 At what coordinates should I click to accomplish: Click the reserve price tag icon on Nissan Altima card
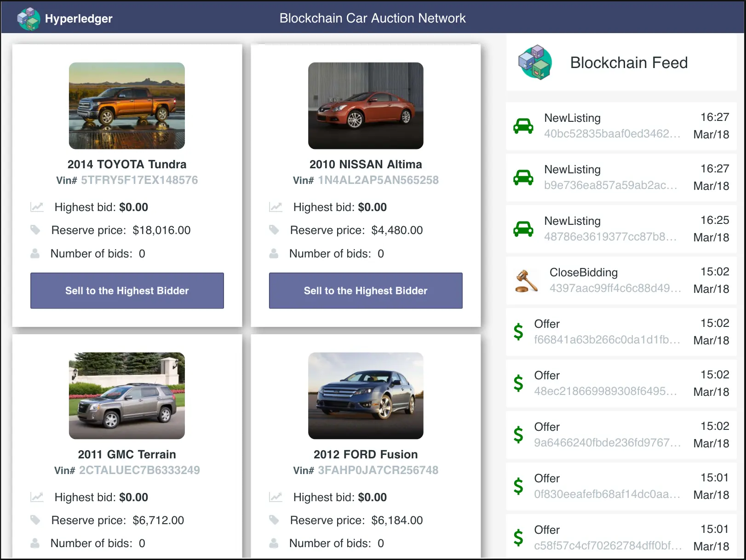click(274, 229)
